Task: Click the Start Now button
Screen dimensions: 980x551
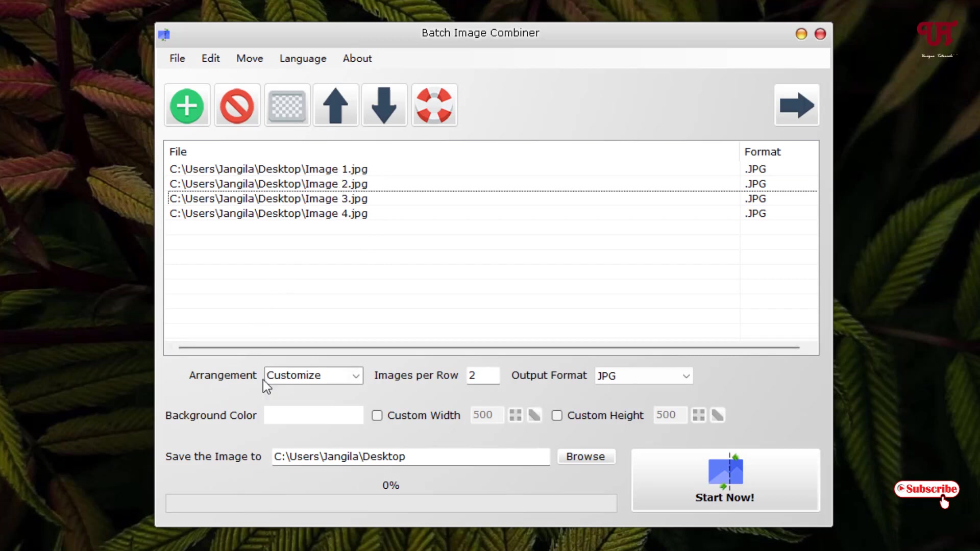Action: [724, 480]
